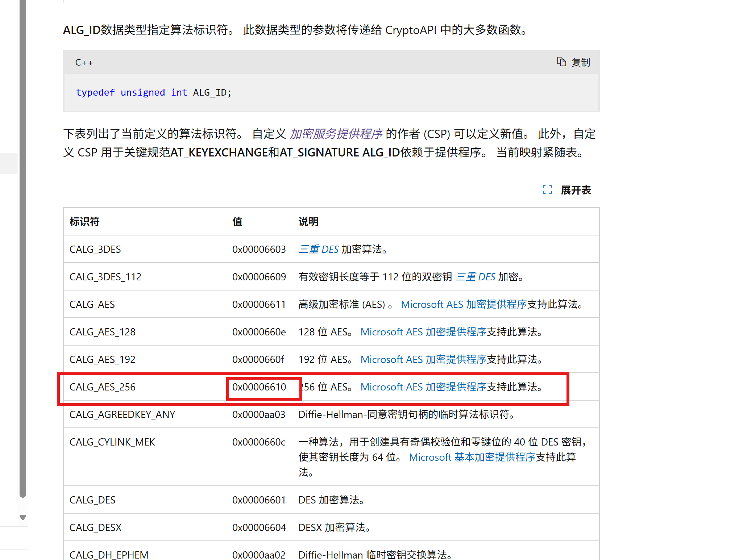This screenshot has height=560, width=743.
Task: Open Microsoft 基本加密提供程序 link
Action: pyautogui.click(x=472, y=457)
